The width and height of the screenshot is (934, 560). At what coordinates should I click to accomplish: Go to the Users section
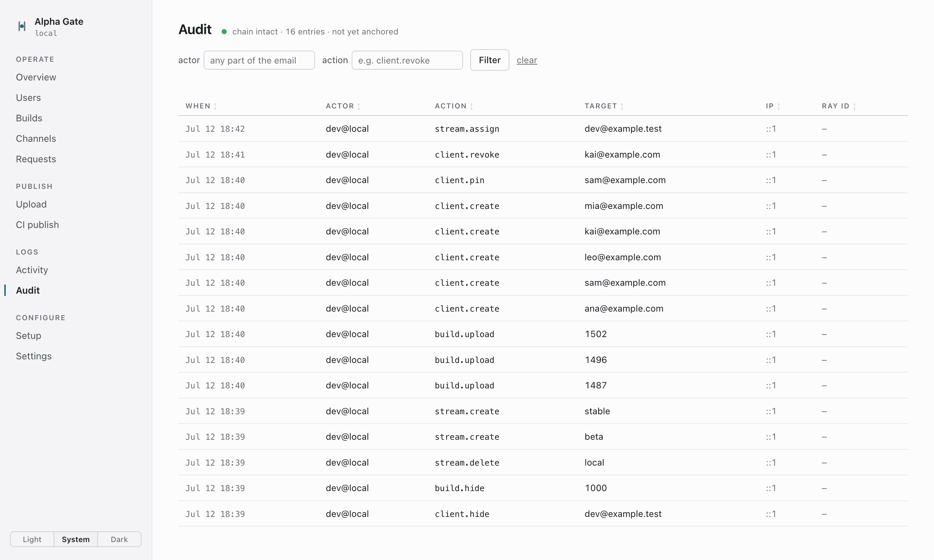point(28,97)
